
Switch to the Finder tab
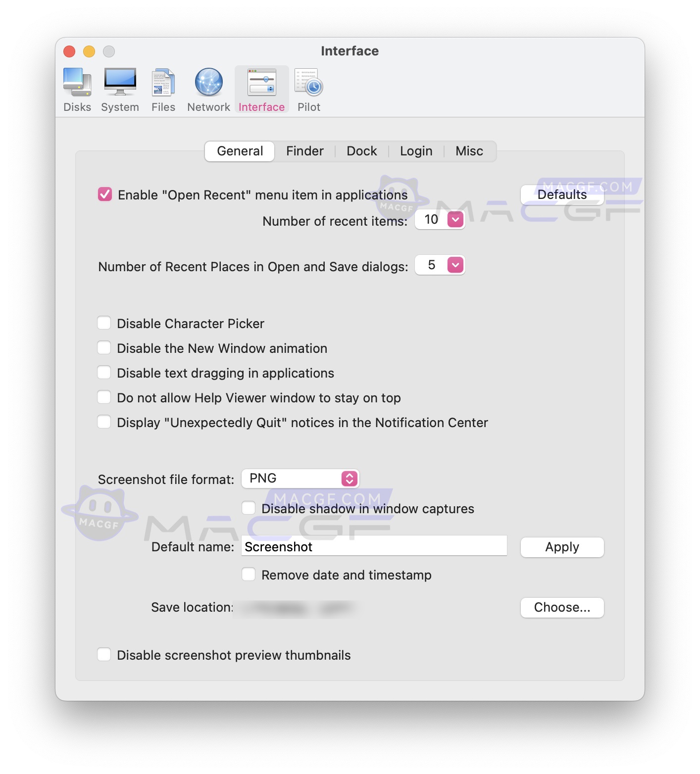pyautogui.click(x=304, y=151)
